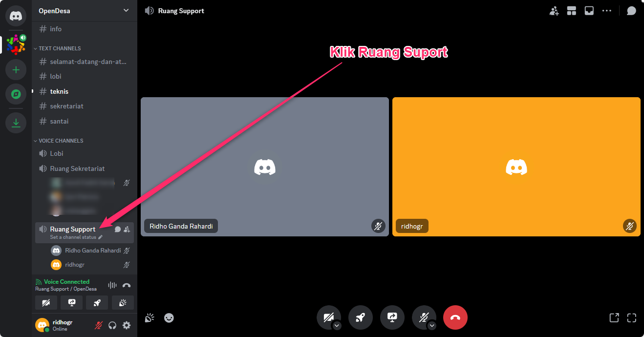Click the emoji reaction smiley icon
Image resolution: width=644 pixels, height=337 pixels.
[169, 318]
